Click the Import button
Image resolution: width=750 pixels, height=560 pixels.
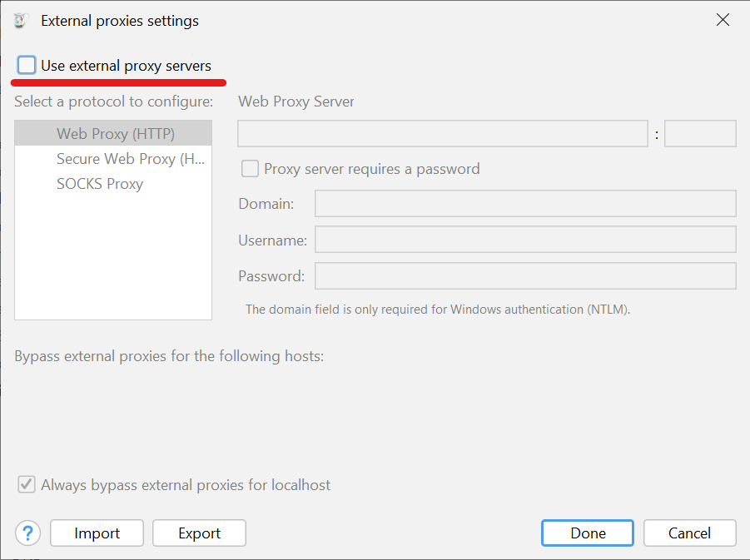pyautogui.click(x=97, y=533)
